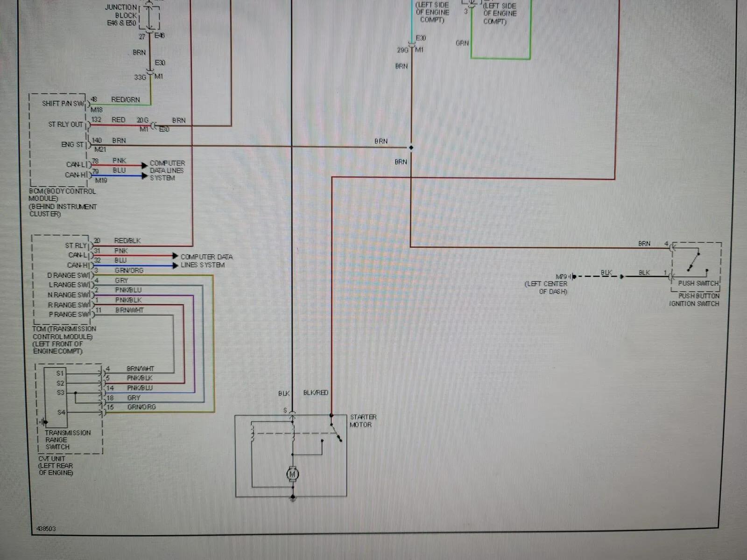Viewport: 747px width, 560px height.
Task: Click the PUSH SWITCH label
Action: tap(698, 283)
